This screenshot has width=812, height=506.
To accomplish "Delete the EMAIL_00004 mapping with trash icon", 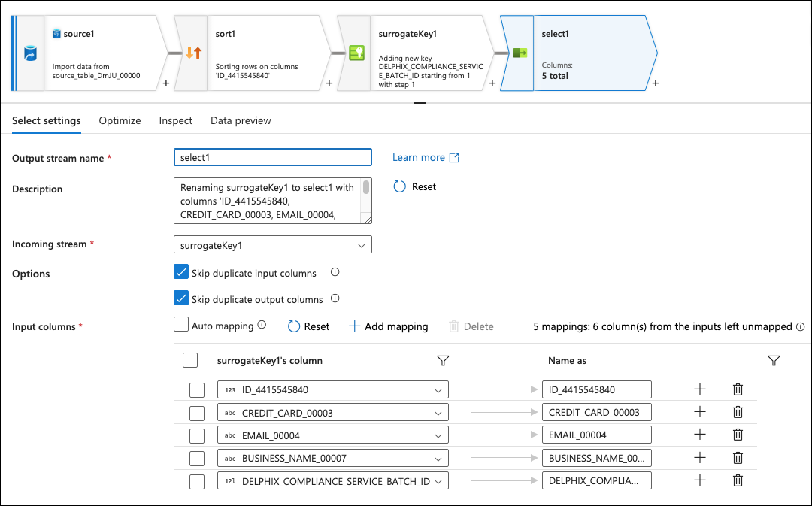I will (x=738, y=435).
